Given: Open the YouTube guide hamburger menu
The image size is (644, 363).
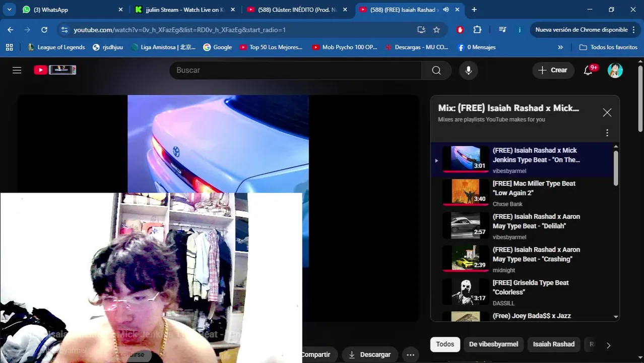Looking at the screenshot, I should tap(17, 70).
